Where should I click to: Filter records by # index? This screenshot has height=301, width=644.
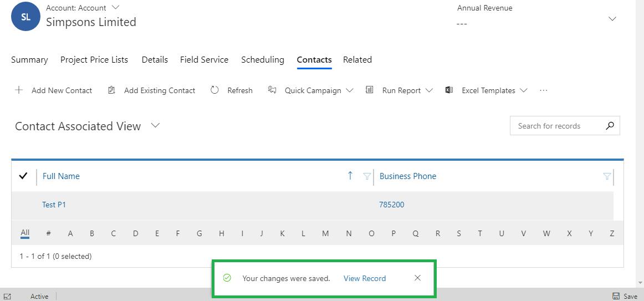coord(48,234)
